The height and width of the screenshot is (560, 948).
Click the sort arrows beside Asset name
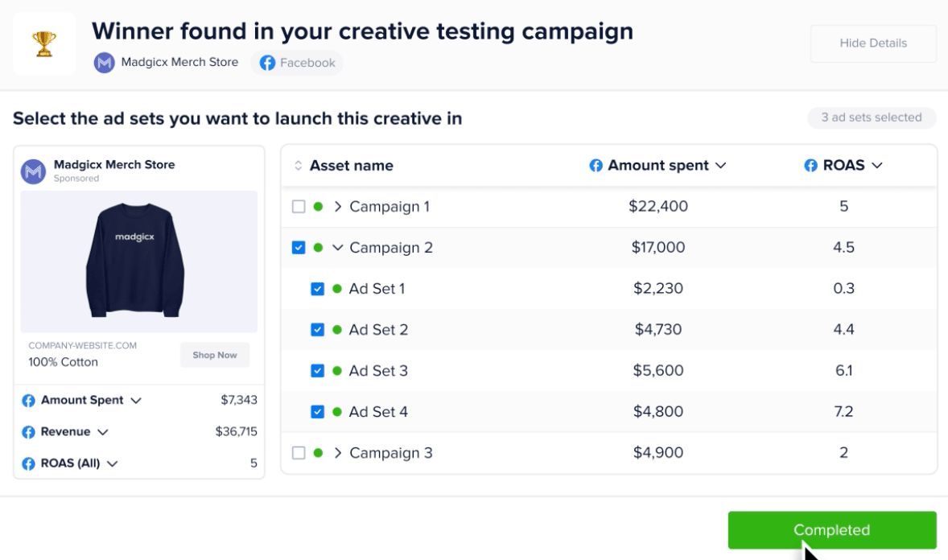coord(298,166)
